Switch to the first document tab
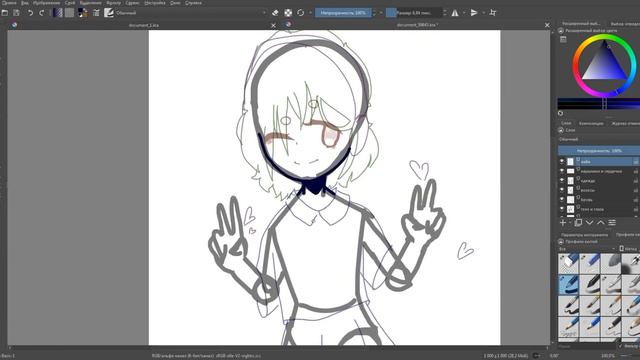Screen dimensions: 640x360 (x=143, y=25)
